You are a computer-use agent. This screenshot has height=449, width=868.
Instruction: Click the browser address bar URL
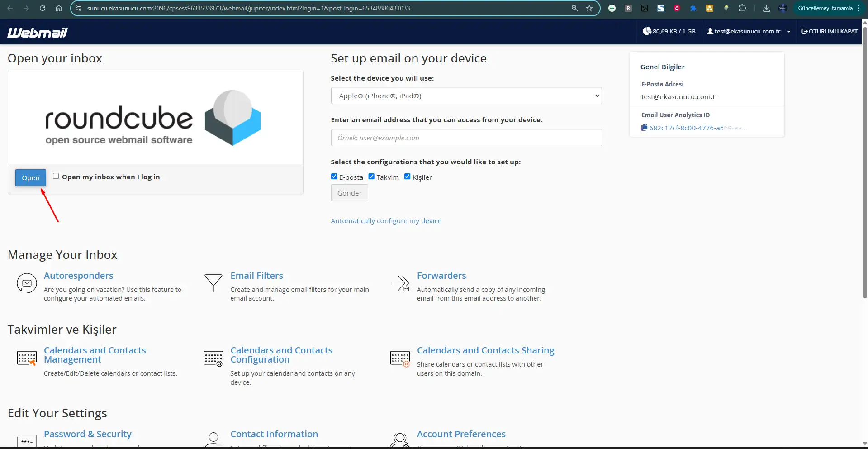point(248,8)
